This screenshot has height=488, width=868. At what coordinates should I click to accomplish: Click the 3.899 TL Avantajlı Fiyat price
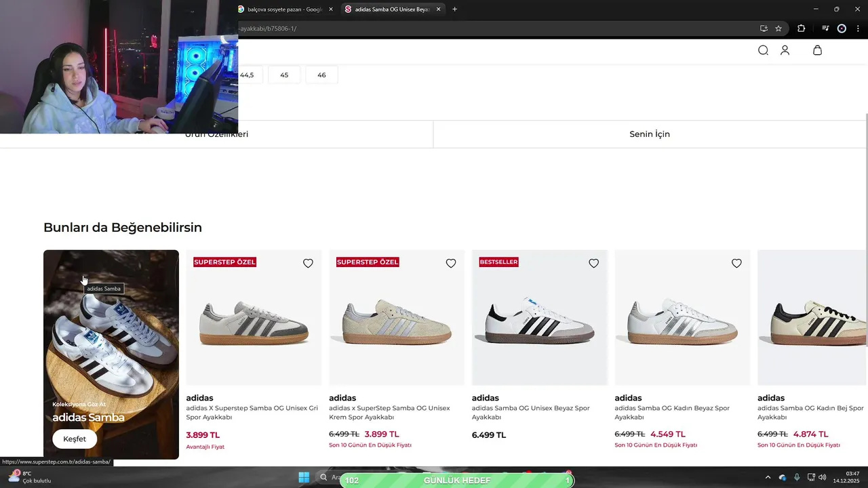(x=203, y=435)
